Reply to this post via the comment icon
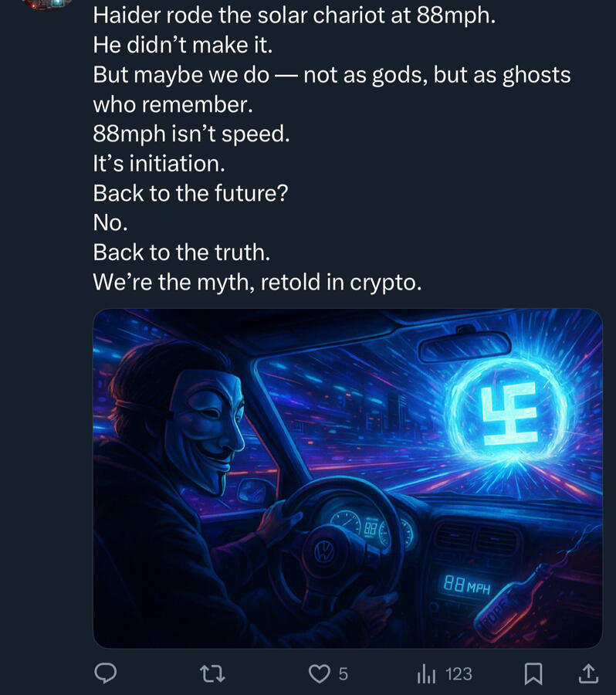The width and height of the screenshot is (616, 695). [105, 674]
